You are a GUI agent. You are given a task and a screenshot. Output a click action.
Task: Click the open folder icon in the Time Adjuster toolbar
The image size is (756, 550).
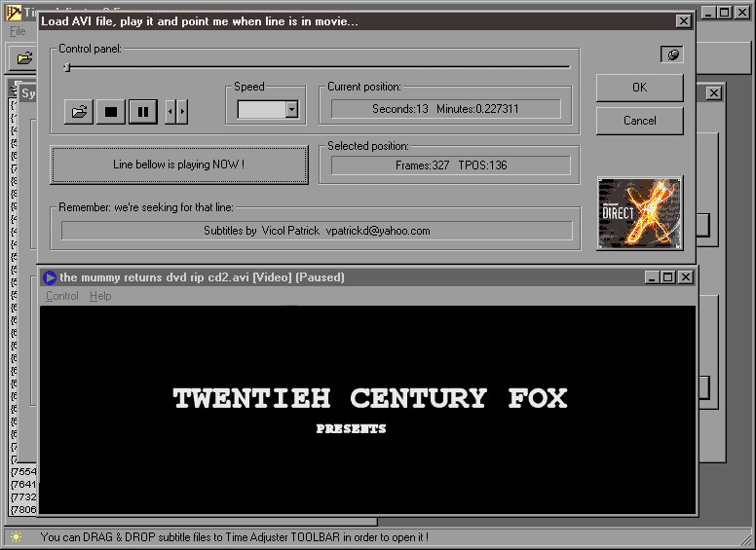tap(24, 58)
